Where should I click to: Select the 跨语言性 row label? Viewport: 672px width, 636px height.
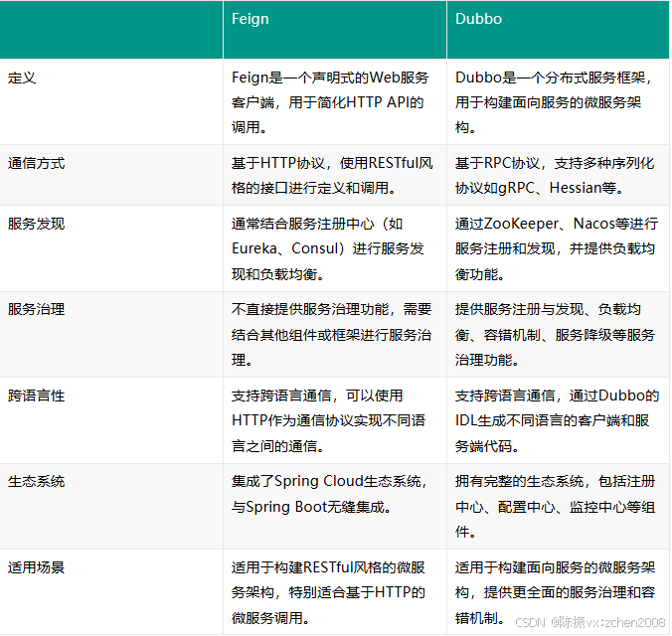pyautogui.click(x=36, y=396)
